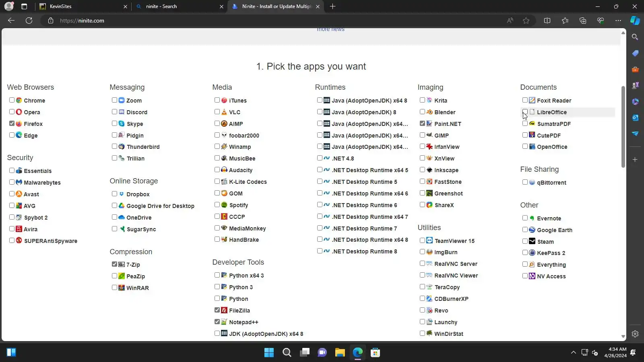Viewport: 644px width, 362px height.
Task: Click the VLC cone icon
Action: point(224,112)
